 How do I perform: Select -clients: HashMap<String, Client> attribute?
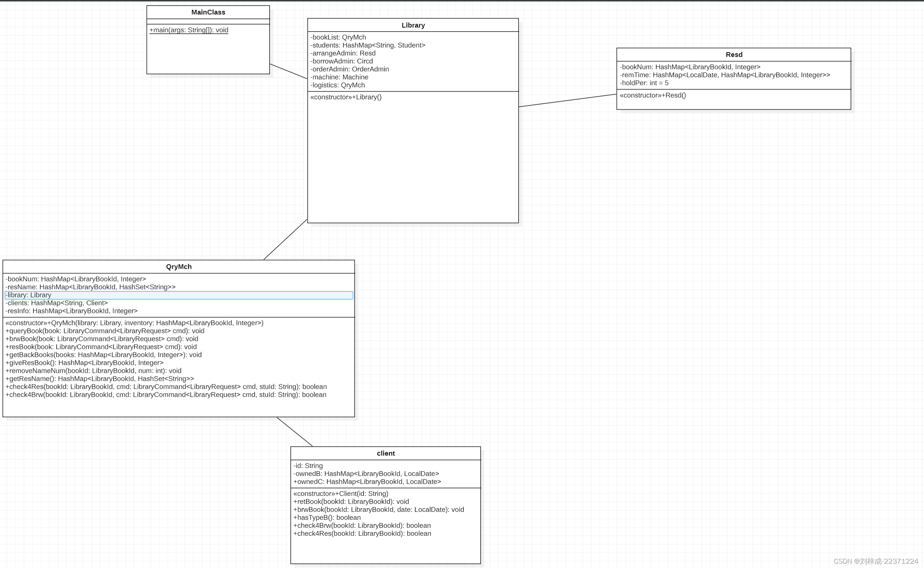pyautogui.click(x=57, y=303)
